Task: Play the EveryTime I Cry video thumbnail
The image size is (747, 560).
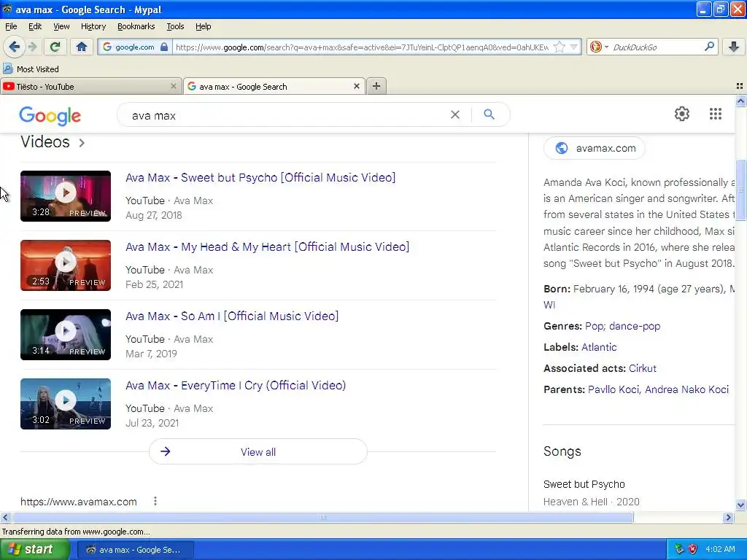Action: 65,404
